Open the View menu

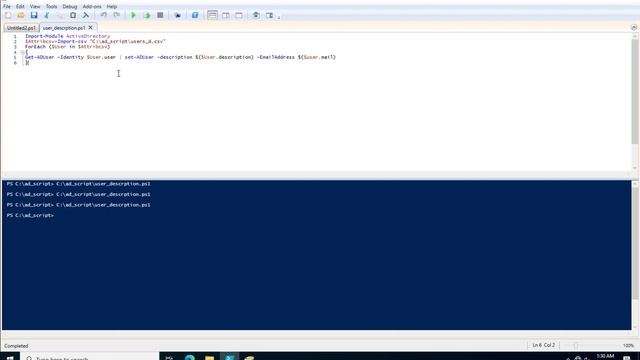[35, 7]
